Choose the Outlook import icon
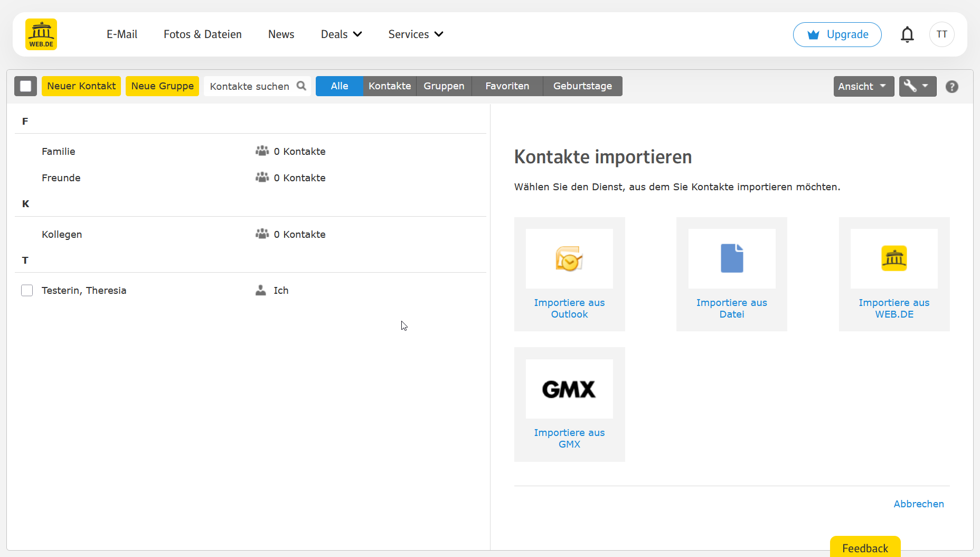This screenshot has height=557, width=980. click(x=569, y=259)
